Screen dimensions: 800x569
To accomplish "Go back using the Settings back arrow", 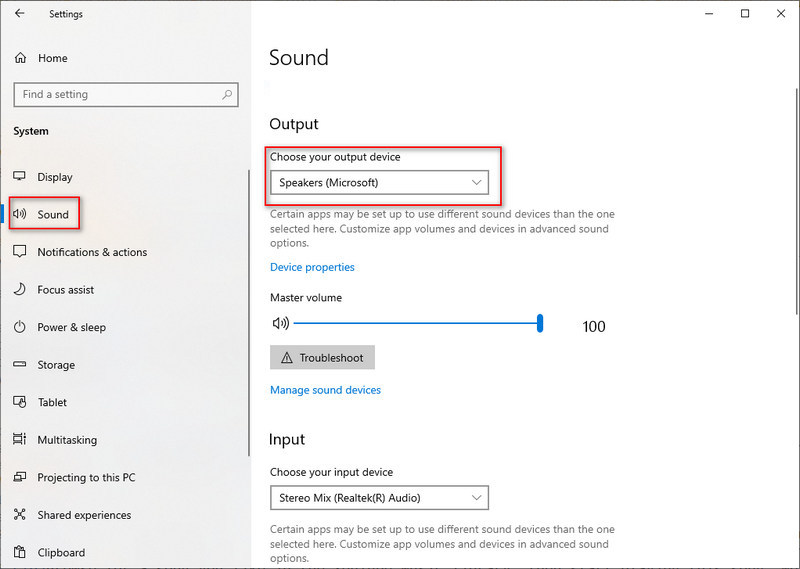I will pyautogui.click(x=19, y=13).
